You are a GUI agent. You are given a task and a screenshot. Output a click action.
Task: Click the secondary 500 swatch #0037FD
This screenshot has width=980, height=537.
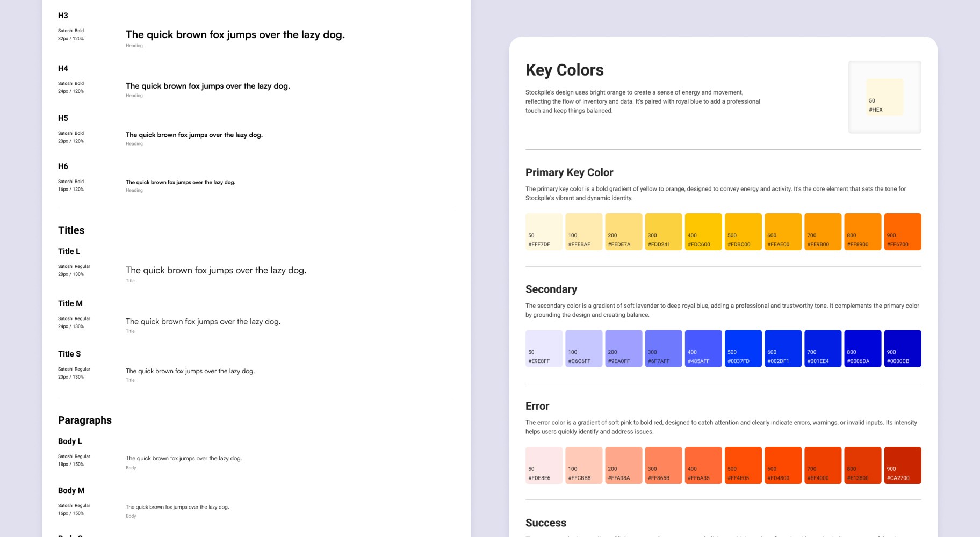click(743, 349)
